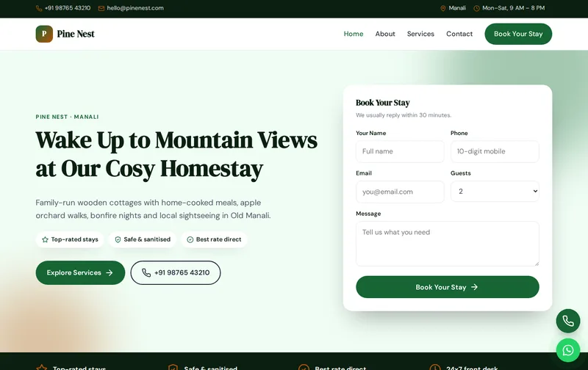Submit the form with Book Your Stay button
The width and height of the screenshot is (588, 370).
(448, 287)
